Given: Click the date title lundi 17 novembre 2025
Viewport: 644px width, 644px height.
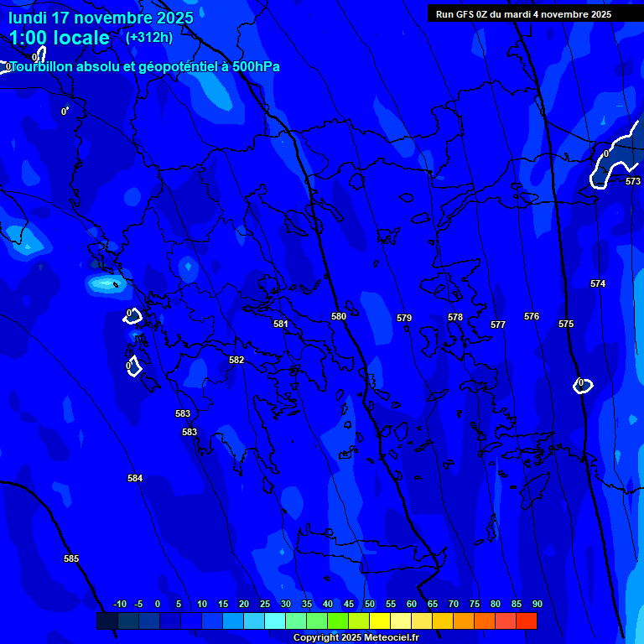Looking at the screenshot, I should pyautogui.click(x=101, y=18).
